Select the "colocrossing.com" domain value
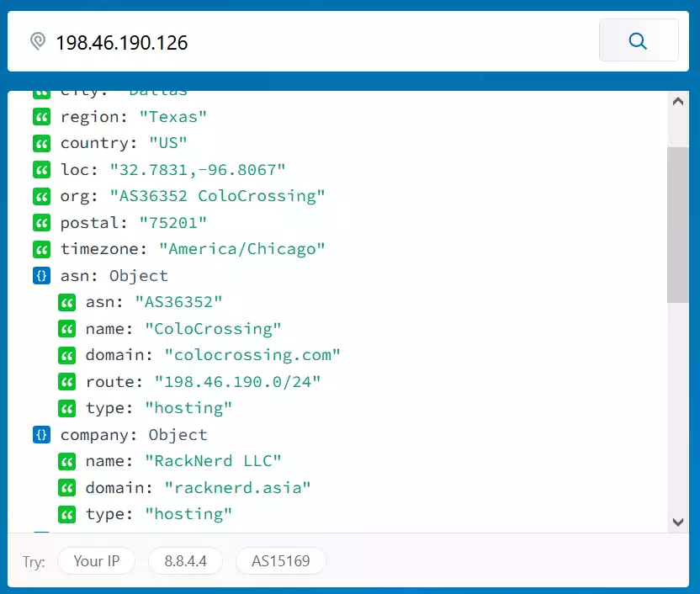 [x=252, y=355]
